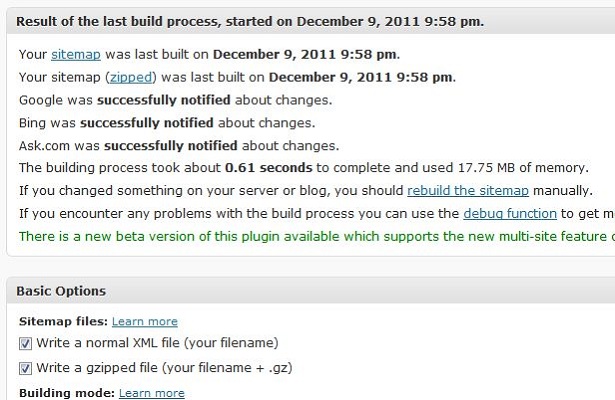
Task: Toggle the normal XML file checkbox
Action: pos(25,344)
